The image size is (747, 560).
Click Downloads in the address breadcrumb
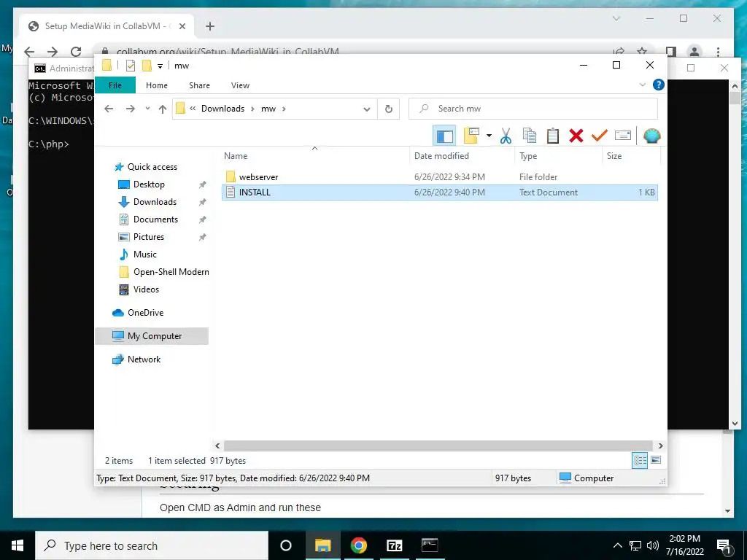pos(222,109)
